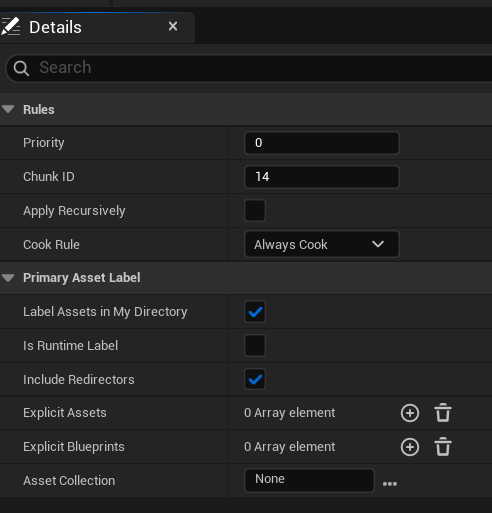Screen dimensions: 492x513
Task: Select the Is Runtime Label property label
Action: (70, 346)
